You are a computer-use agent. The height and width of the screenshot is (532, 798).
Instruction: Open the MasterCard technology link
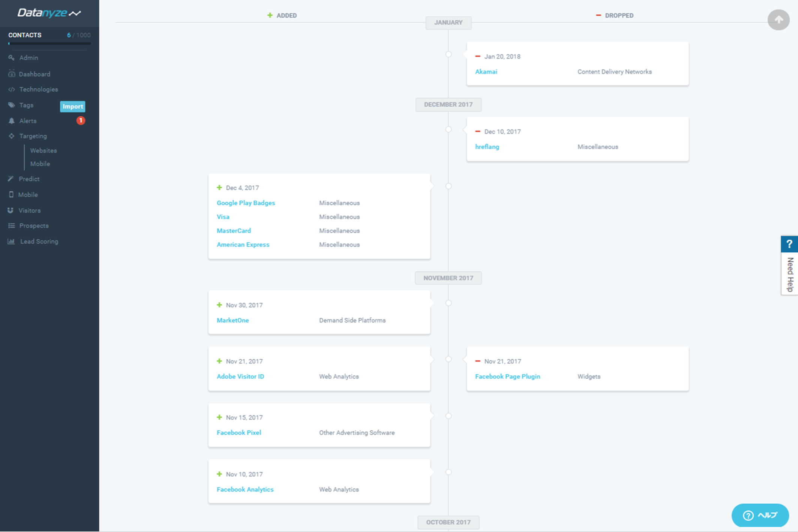234,231
